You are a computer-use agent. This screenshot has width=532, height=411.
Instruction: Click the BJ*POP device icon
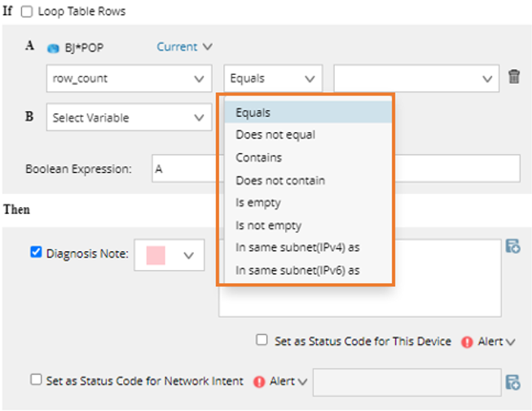click(53, 48)
